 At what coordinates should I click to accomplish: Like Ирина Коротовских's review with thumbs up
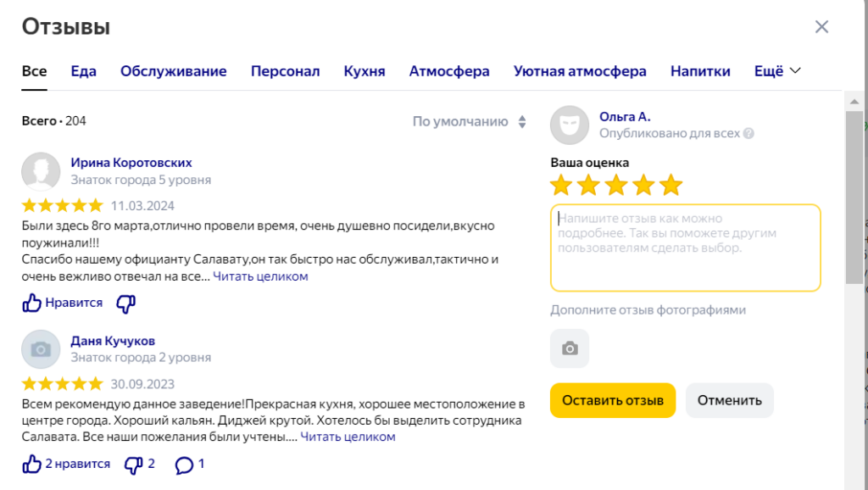tap(32, 303)
